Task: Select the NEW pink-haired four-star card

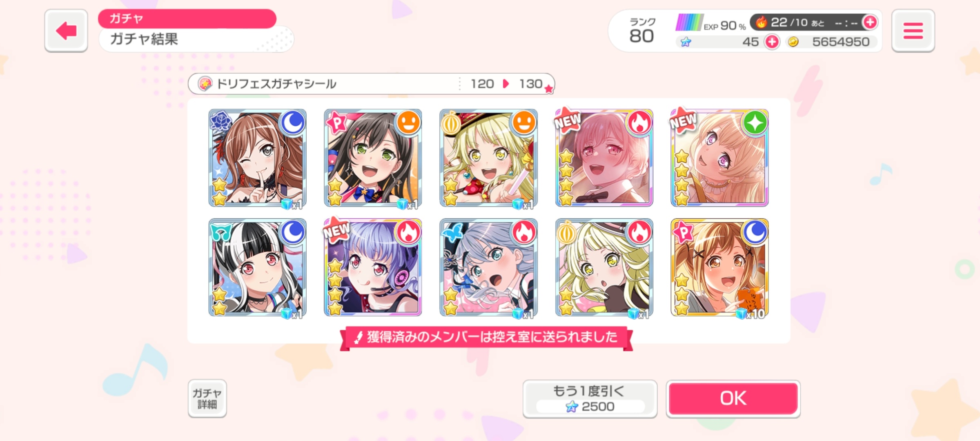Action: coord(604,158)
